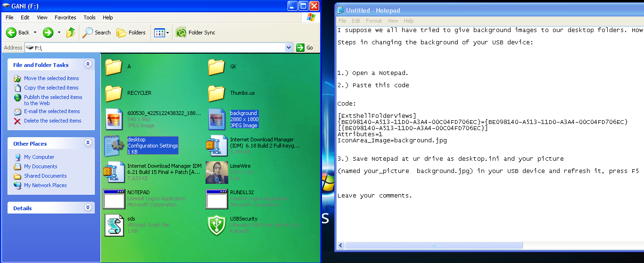Select the desktop Configuration Settings file icon
The height and width of the screenshot is (263, 644).
click(114, 146)
